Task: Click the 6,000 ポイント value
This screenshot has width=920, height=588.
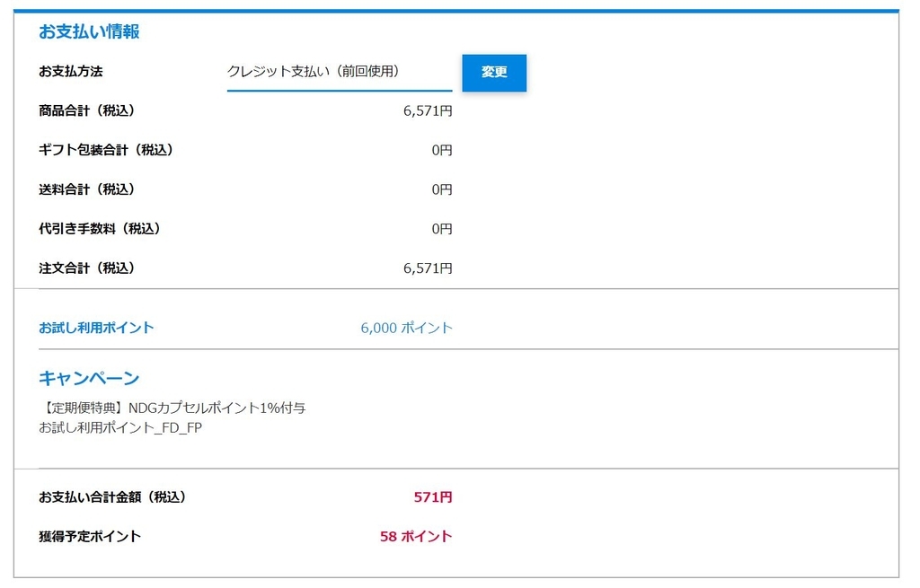Action: (x=406, y=328)
